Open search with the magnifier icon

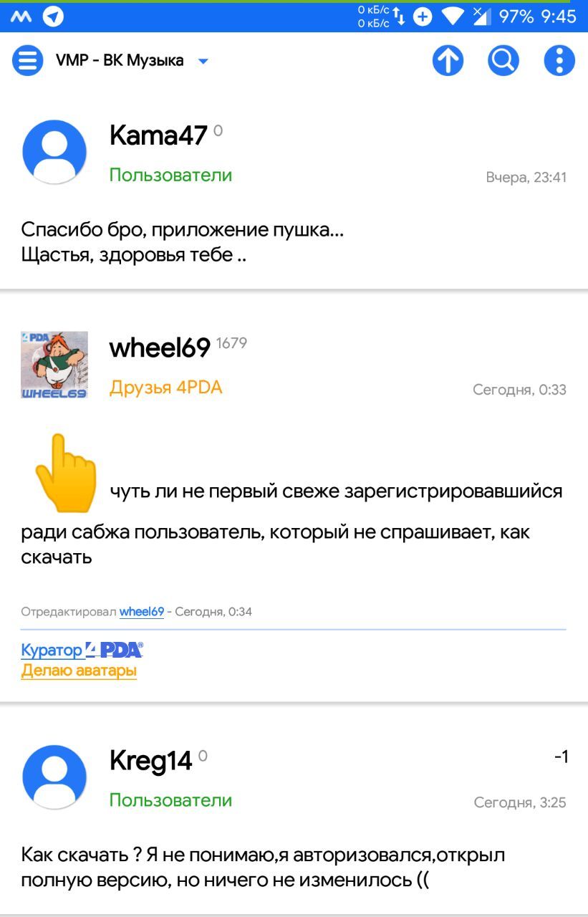[x=503, y=61]
